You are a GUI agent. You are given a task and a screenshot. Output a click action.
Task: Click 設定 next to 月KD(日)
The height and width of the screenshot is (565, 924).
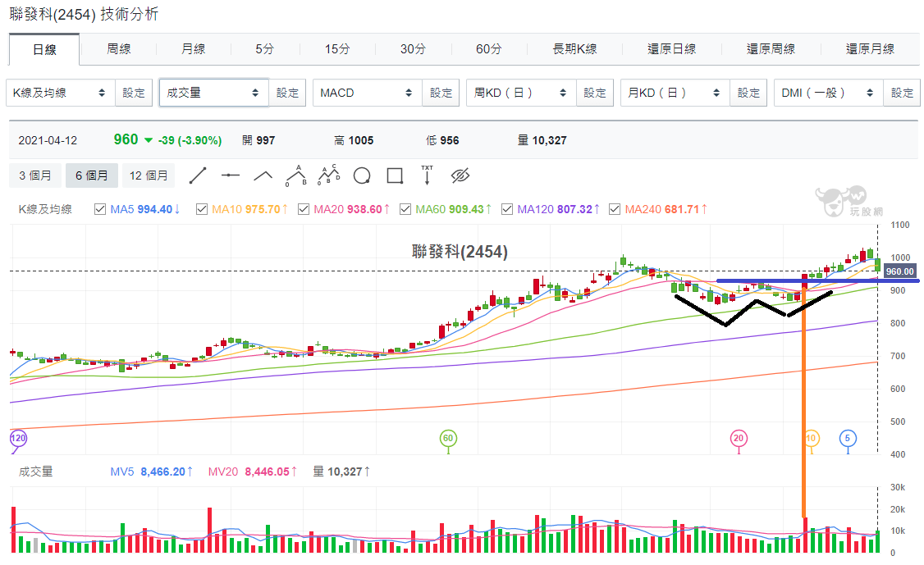[x=748, y=93]
